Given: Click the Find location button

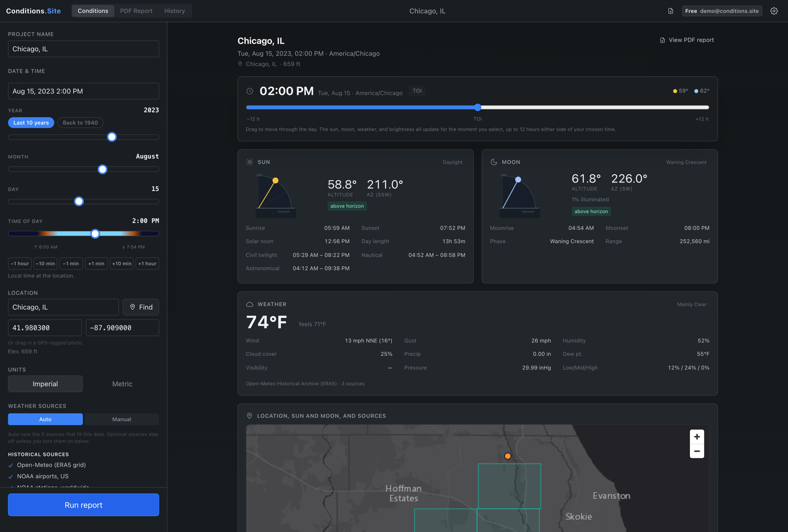Looking at the screenshot, I should pyautogui.click(x=141, y=307).
